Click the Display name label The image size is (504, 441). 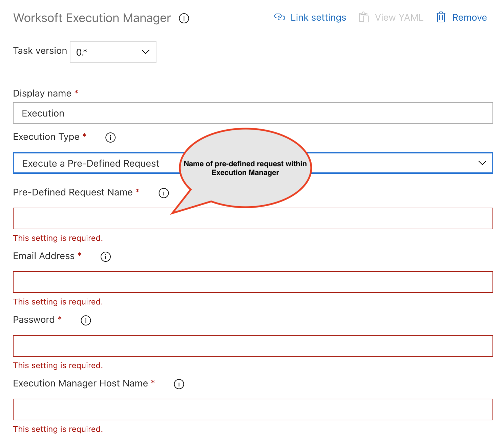(x=42, y=93)
